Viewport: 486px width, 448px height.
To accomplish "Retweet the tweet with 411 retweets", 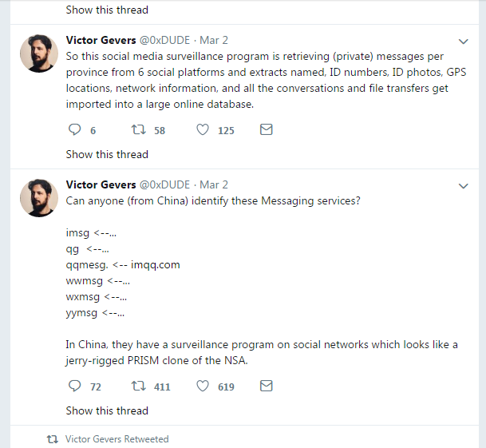I will 136,387.
